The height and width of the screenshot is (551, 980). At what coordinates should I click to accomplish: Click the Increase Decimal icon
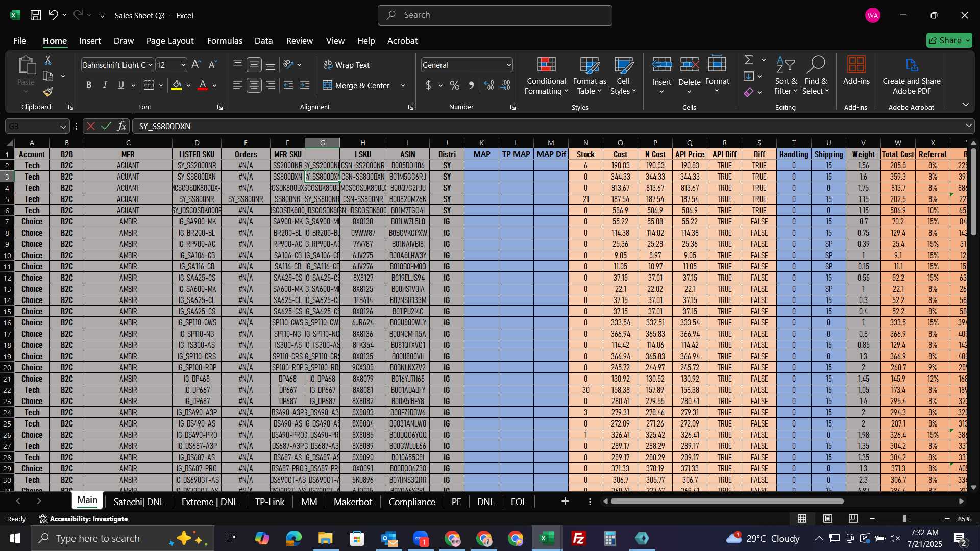(489, 85)
